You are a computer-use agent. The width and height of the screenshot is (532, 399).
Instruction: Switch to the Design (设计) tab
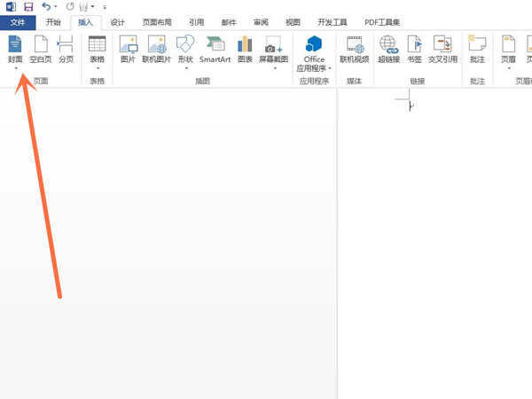coord(117,22)
